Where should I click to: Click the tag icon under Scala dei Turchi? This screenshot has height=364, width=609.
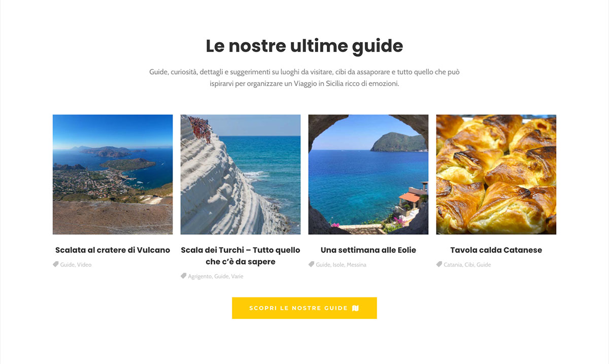184,276
